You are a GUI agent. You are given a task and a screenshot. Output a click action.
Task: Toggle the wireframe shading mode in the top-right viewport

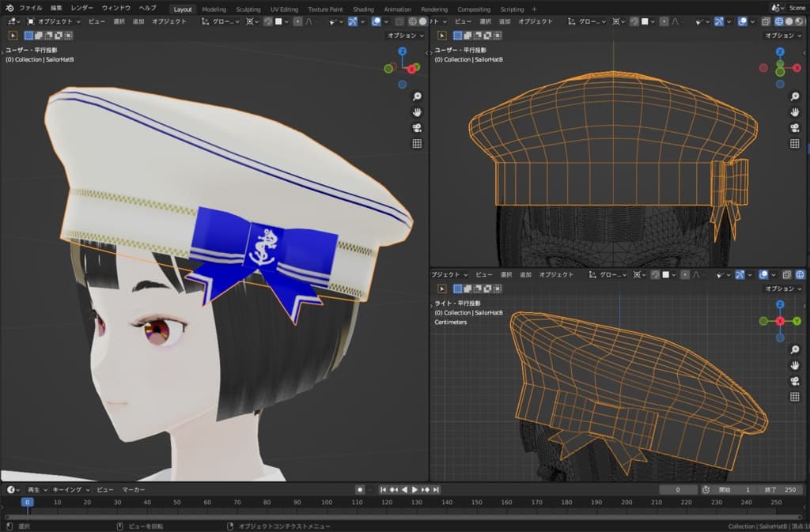(778, 21)
